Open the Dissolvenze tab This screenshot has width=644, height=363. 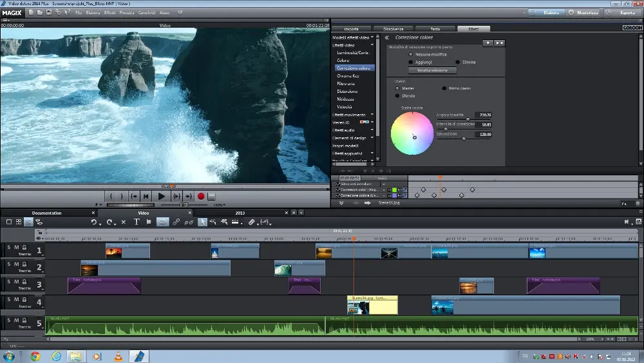(393, 29)
